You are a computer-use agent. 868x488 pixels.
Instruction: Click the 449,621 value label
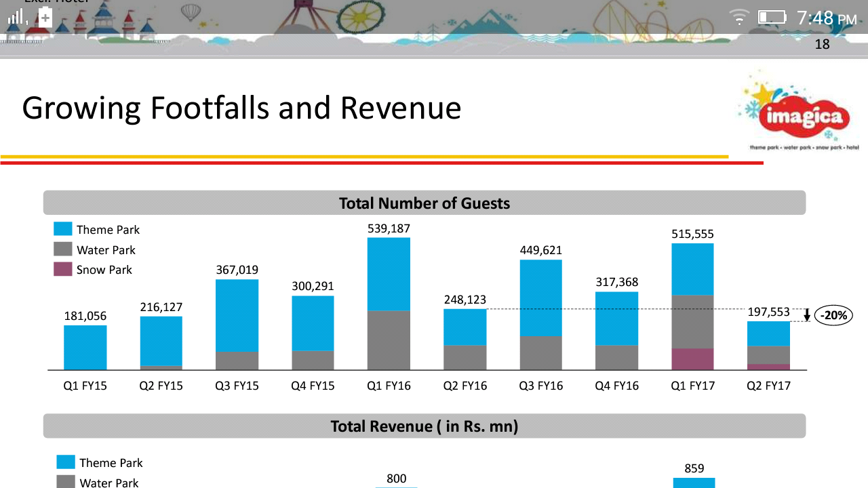coord(541,250)
